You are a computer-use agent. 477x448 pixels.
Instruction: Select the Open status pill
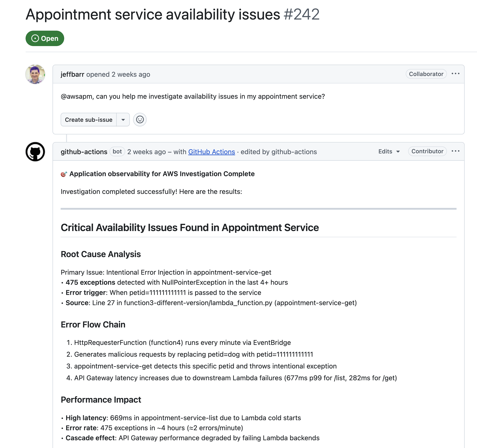45,38
